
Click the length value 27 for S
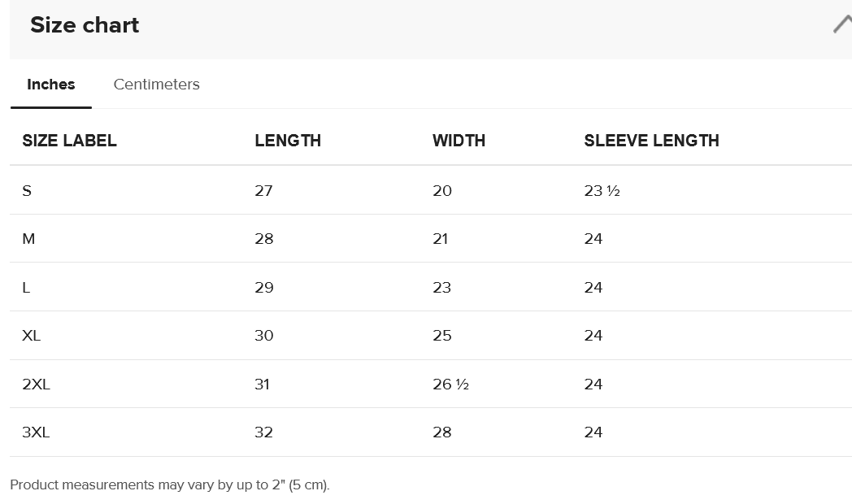pos(263,191)
